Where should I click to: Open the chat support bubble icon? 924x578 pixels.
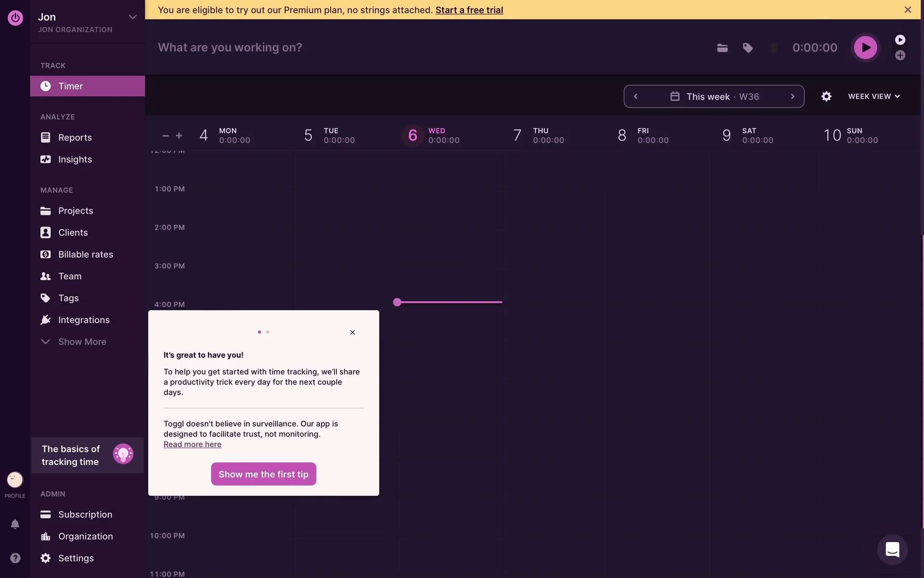[x=892, y=550]
